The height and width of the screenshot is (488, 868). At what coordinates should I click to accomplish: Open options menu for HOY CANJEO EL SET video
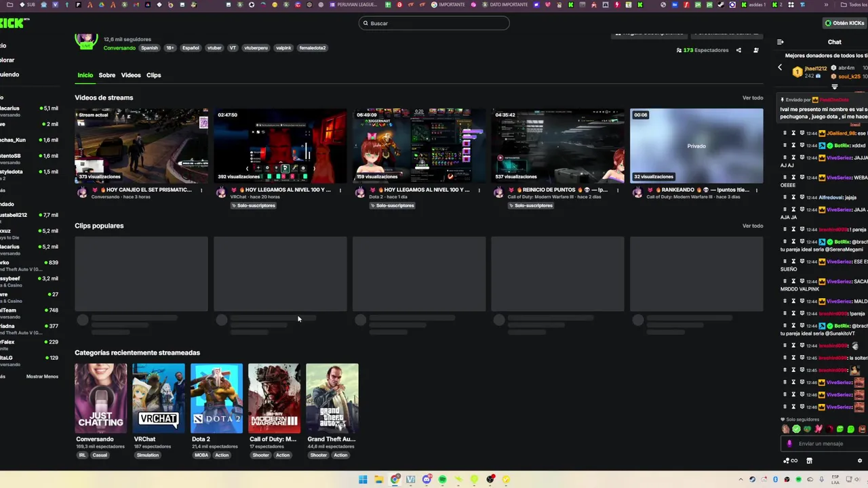coord(201,190)
